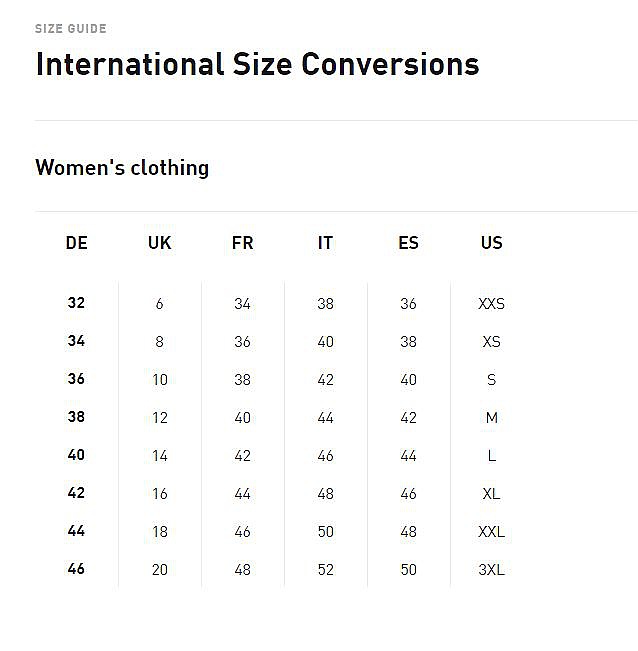Image resolution: width=638 pixels, height=651 pixels.
Task: Click UK size 6 in the first row
Action: (159, 304)
